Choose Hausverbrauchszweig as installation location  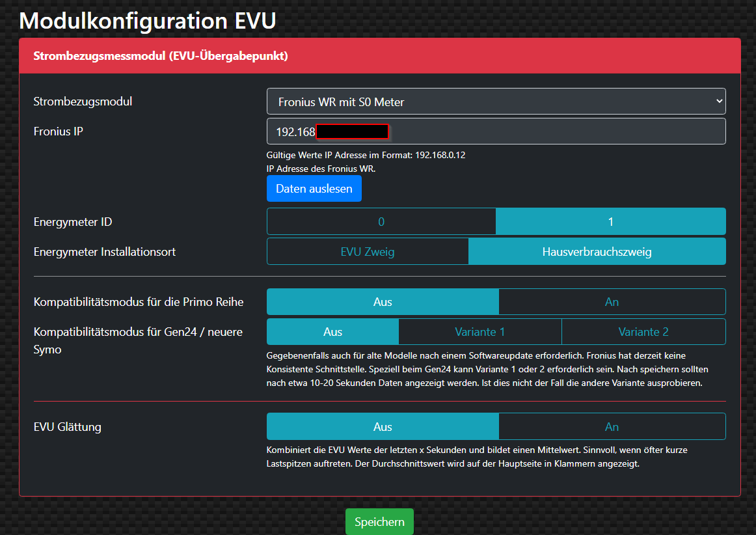click(x=597, y=252)
